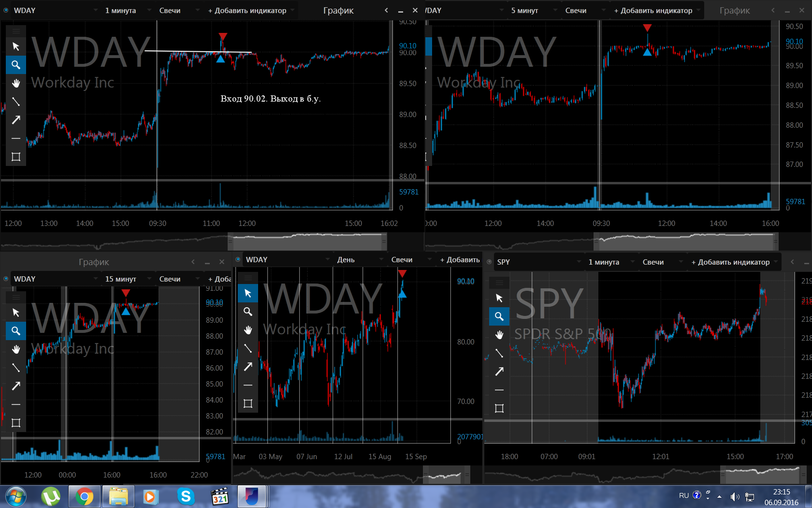Select trend line tool in WDAY daily chart
The height and width of the screenshot is (508, 812).
(248, 348)
